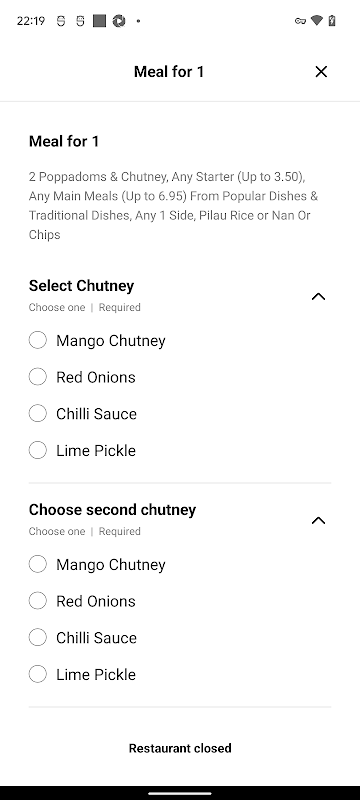Image resolution: width=360 pixels, height=800 pixels.
Task: Collapse the Choose second chutney section
Action: pyautogui.click(x=318, y=520)
